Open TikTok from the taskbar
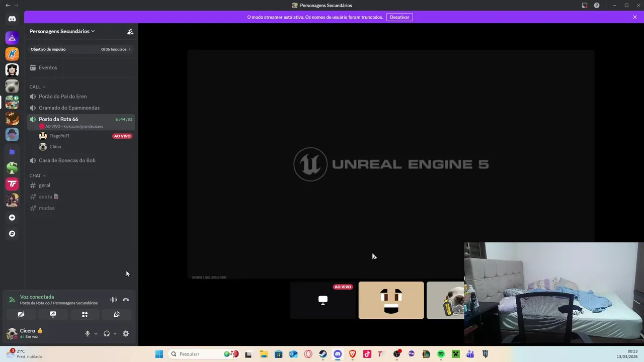Viewport: 644px width, 362px height. 367,354
